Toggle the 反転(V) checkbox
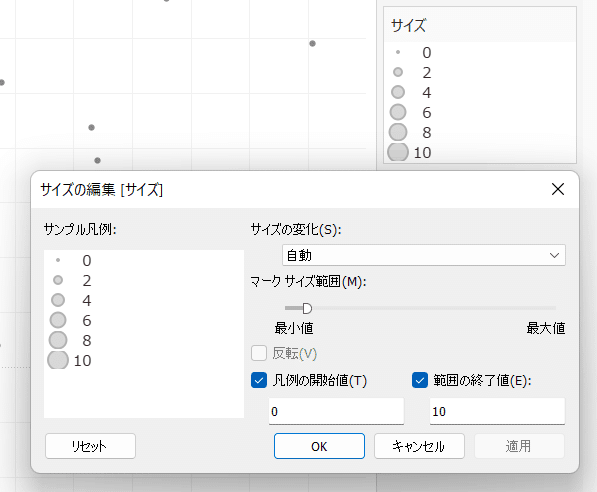The width and height of the screenshot is (597, 492). [x=259, y=353]
